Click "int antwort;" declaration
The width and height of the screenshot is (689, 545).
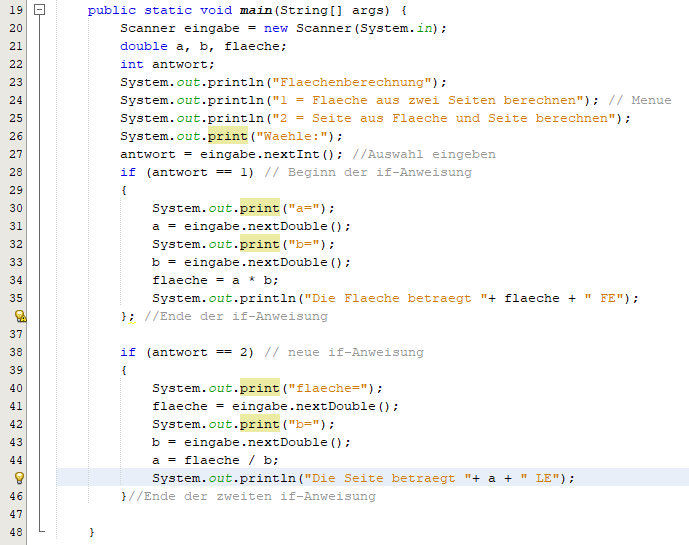click(167, 64)
